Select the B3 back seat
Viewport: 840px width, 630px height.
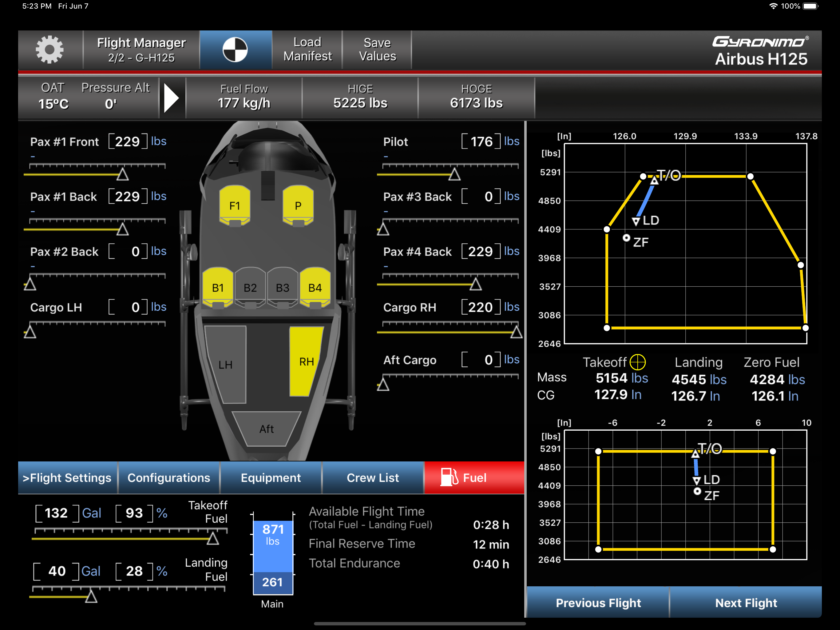[x=282, y=288]
